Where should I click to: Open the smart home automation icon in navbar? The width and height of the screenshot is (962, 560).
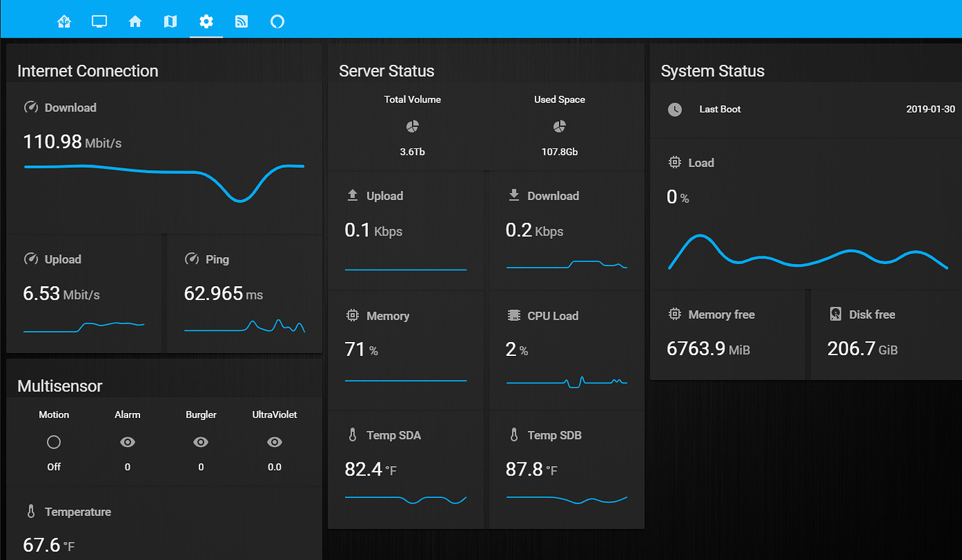click(x=64, y=21)
